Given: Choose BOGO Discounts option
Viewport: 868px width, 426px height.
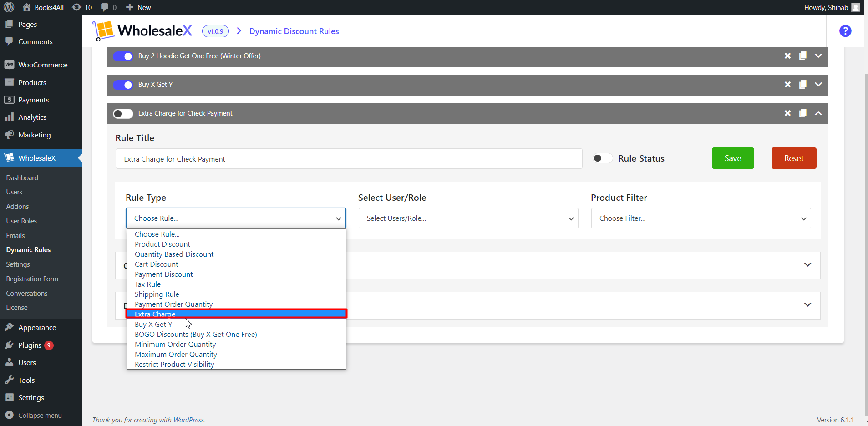Looking at the screenshot, I should (x=236, y=335).
